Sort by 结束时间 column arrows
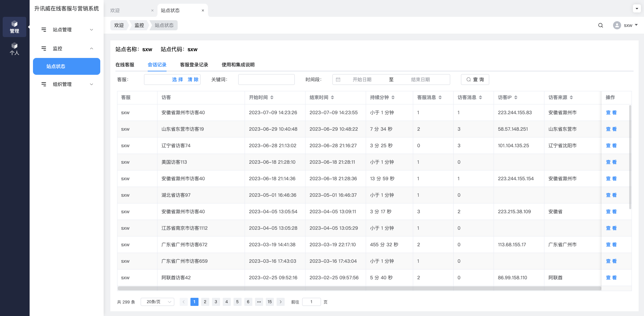Viewport: 644px width, 316px height. pyautogui.click(x=332, y=97)
